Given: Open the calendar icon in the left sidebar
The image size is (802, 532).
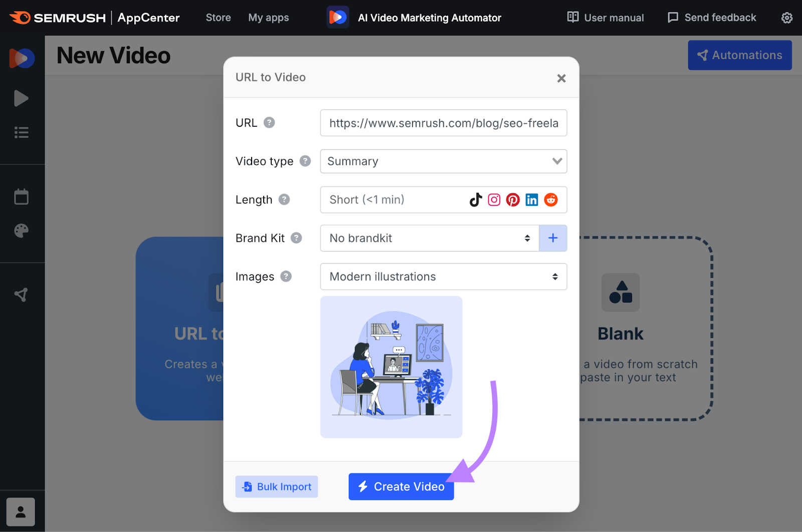Looking at the screenshot, I should tap(21, 196).
